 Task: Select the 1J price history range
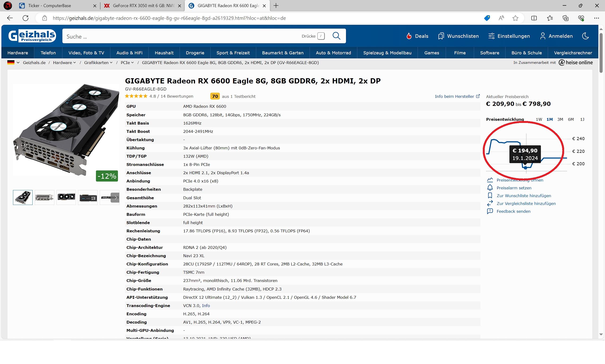pos(582,119)
